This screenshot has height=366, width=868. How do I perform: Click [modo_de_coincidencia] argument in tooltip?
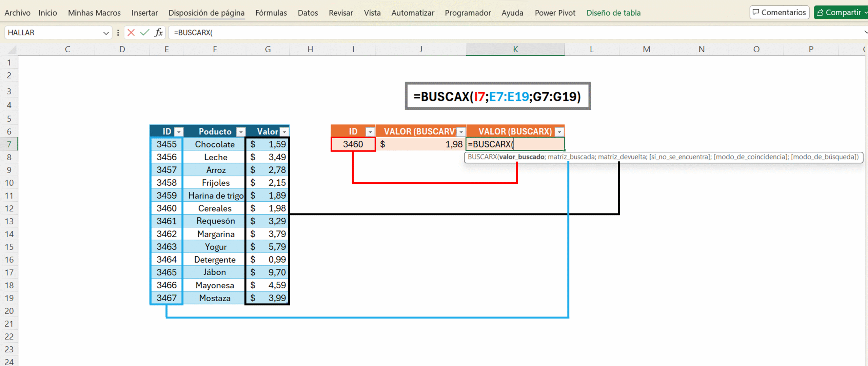[x=751, y=157]
